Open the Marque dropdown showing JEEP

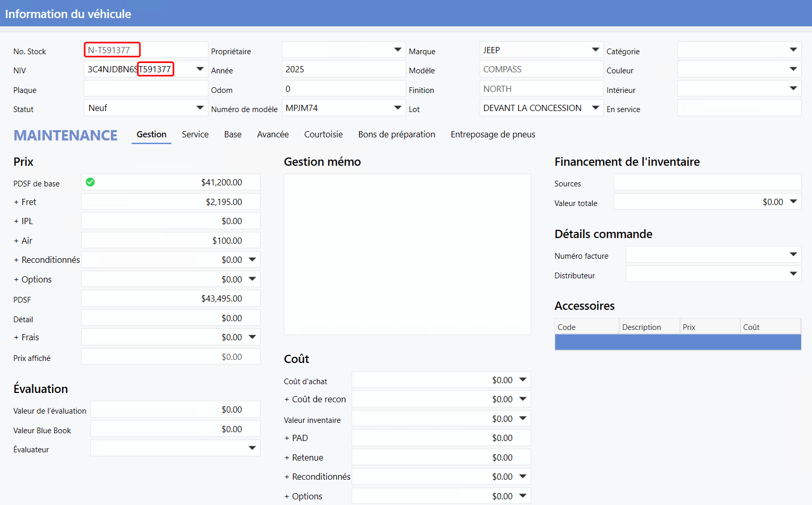[595, 50]
